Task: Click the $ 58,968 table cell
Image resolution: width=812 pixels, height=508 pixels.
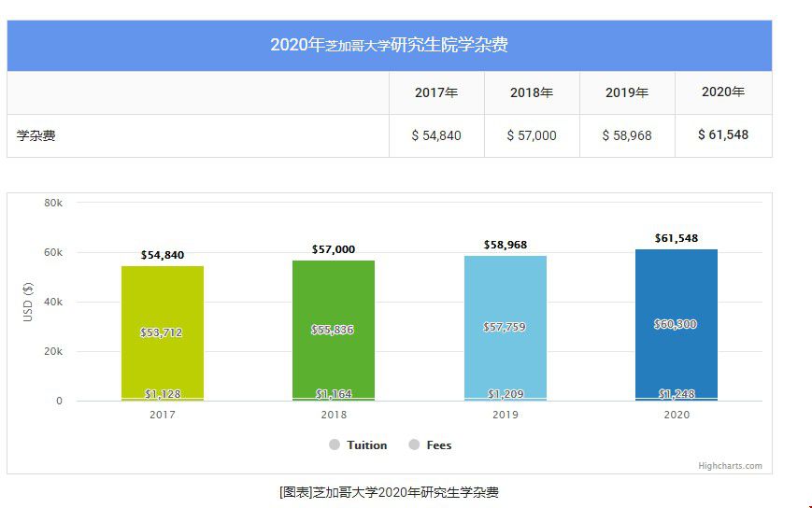Action: click(627, 135)
